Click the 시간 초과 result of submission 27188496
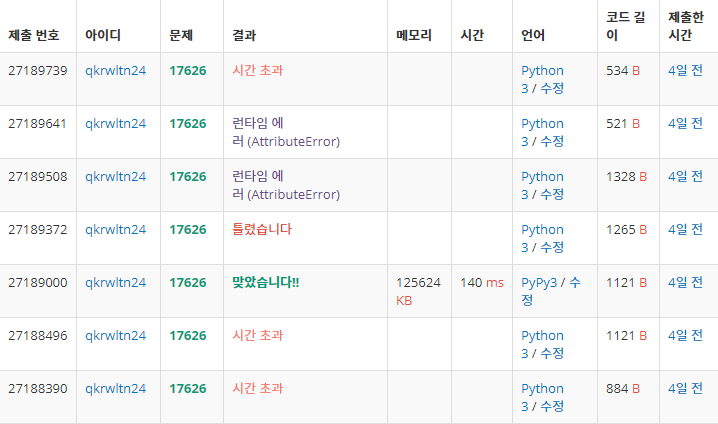This screenshot has height=424, width=718. [258, 335]
